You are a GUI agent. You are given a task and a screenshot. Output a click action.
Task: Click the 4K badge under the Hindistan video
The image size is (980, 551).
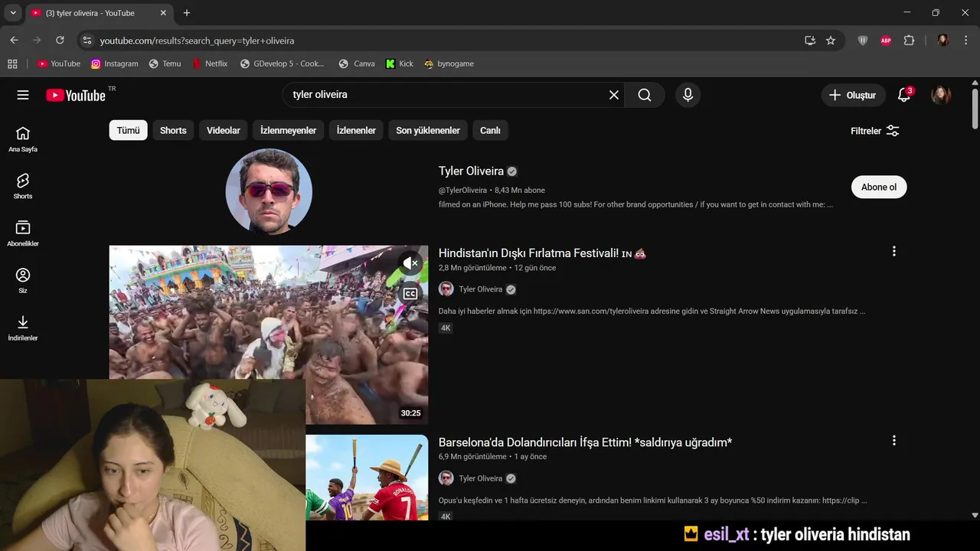click(x=446, y=328)
